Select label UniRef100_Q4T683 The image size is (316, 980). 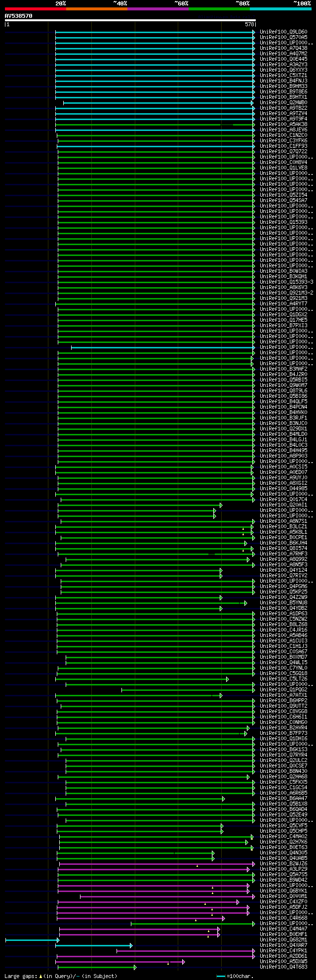[x=283, y=967]
